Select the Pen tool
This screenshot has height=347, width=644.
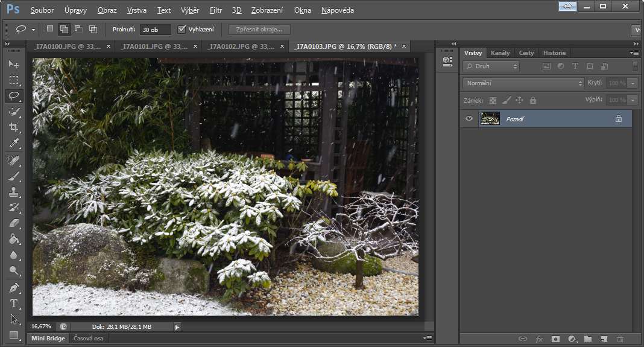pos(14,288)
